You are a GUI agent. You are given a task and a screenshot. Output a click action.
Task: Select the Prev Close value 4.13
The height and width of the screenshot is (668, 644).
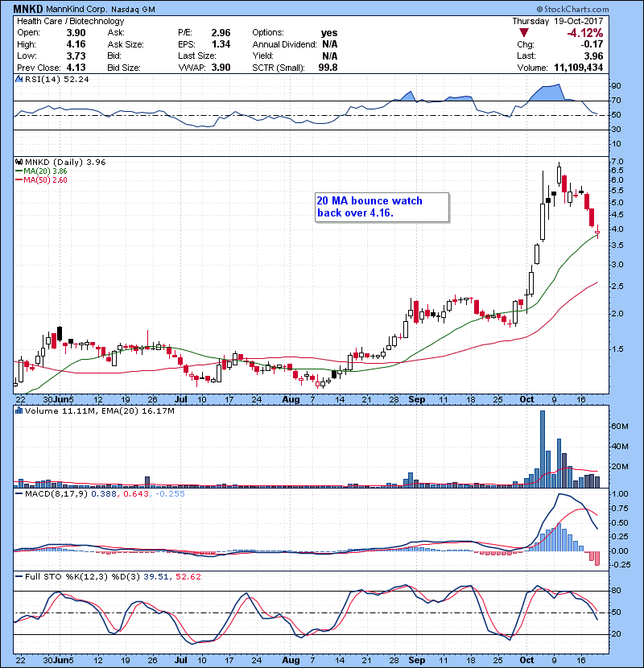pyautogui.click(x=76, y=68)
